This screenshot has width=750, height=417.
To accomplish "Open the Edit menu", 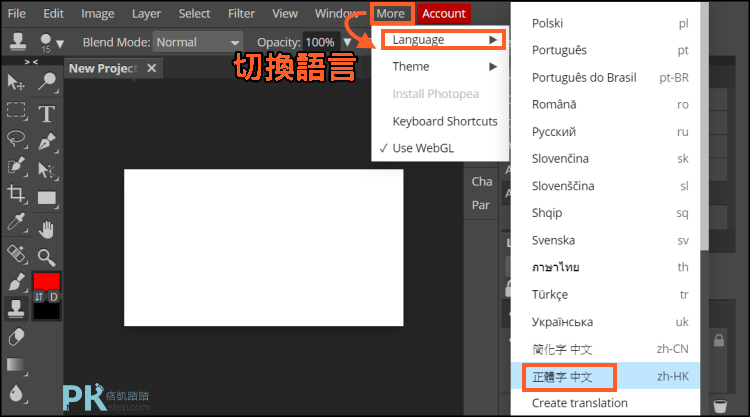I will (54, 13).
